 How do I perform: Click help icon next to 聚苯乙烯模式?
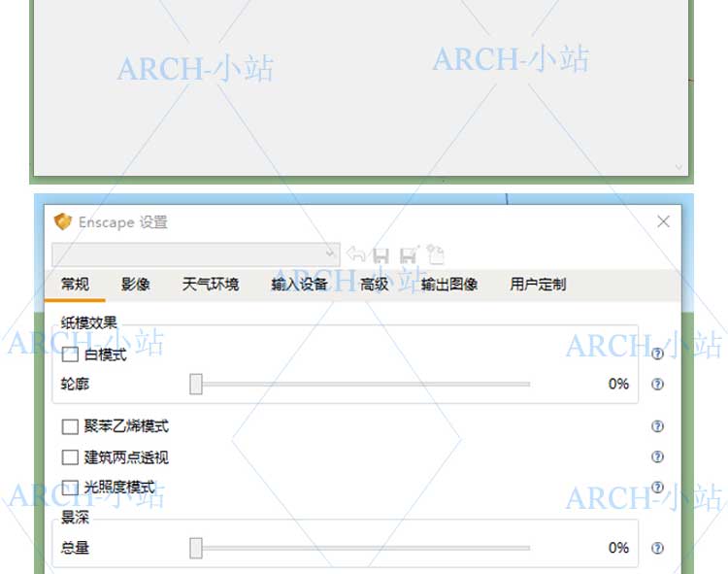657,426
